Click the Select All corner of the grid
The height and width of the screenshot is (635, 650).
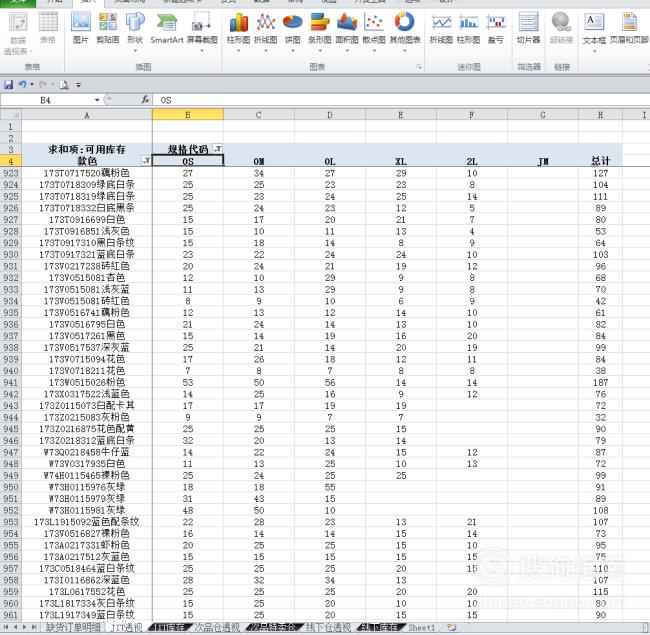click(11, 115)
